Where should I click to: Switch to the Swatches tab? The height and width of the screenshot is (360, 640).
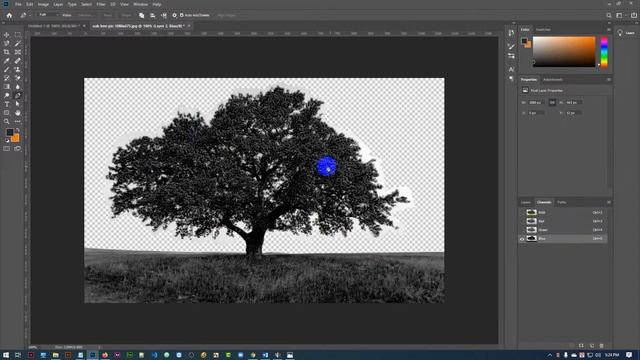click(x=543, y=29)
